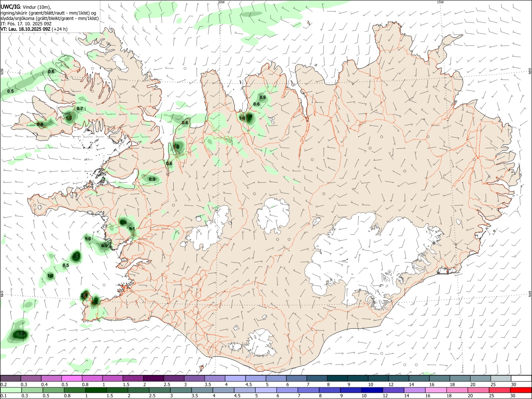The height and width of the screenshot is (399, 532).
Task: Pick the palest green 0.1–0.3 lower scale swatch
Action: click(x=11, y=390)
